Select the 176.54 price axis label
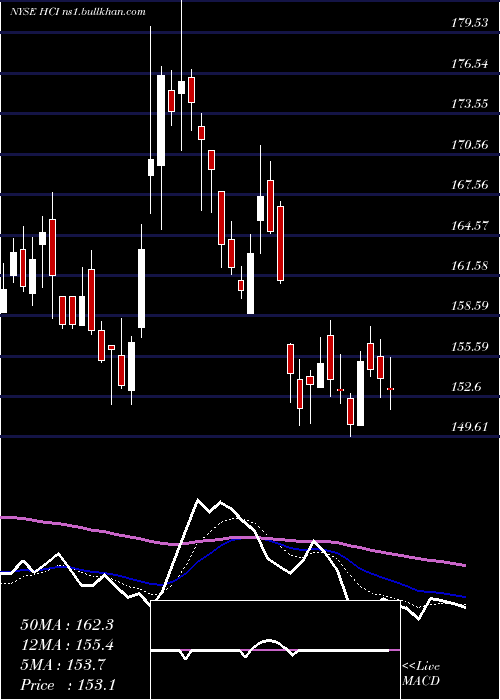The width and height of the screenshot is (500, 700). pyautogui.click(x=469, y=64)
